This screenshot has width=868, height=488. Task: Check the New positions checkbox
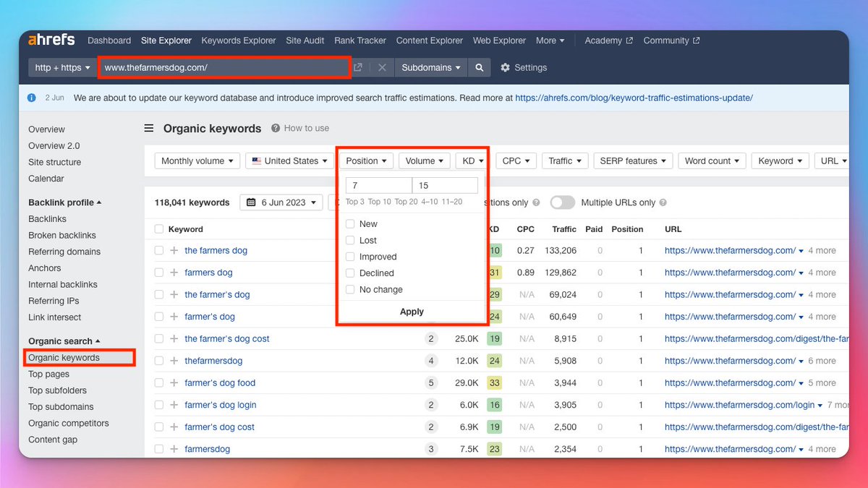pyautogui.click(x=350, y=224)
